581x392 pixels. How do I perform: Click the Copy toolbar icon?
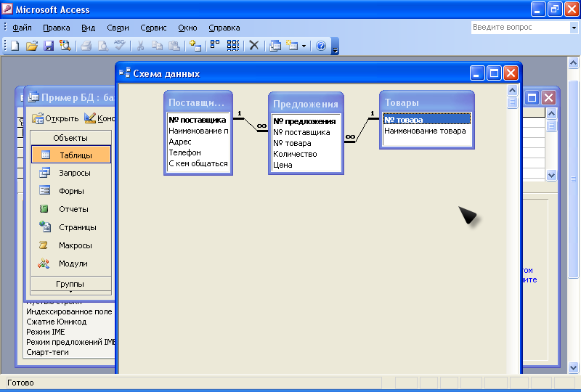tap(157, 46)
